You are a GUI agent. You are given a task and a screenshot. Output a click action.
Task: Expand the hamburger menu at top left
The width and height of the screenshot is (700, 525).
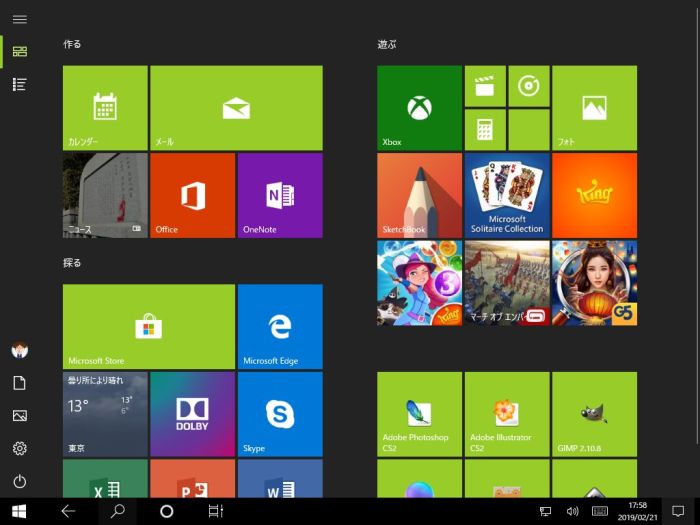(x=19, y=19)
